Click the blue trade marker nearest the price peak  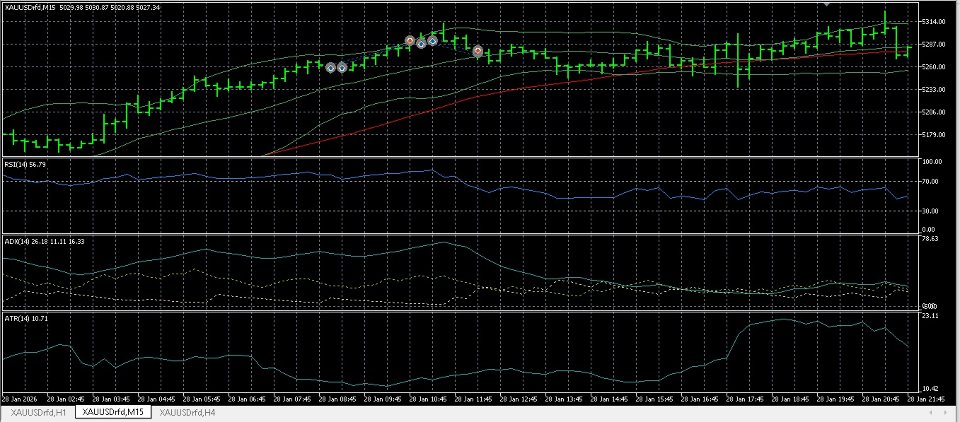[432, 41]
